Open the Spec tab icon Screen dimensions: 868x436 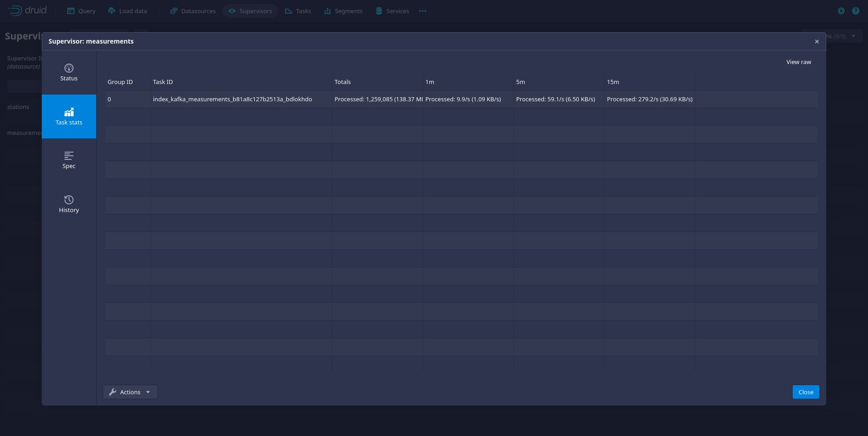coord(69,156)
